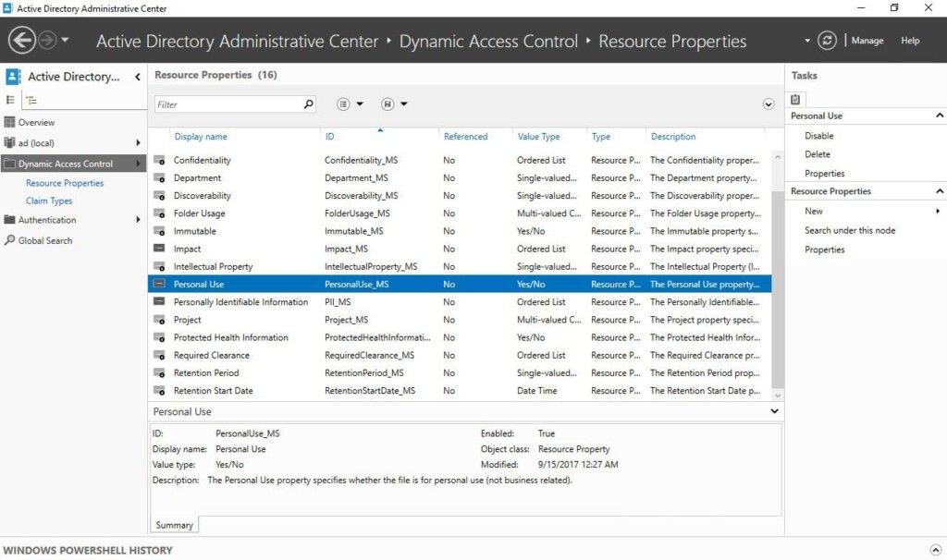Expand the Authentication node arrow
This screenshot has width=947, height=560.
pyautogui.click(x=138, y=220)
